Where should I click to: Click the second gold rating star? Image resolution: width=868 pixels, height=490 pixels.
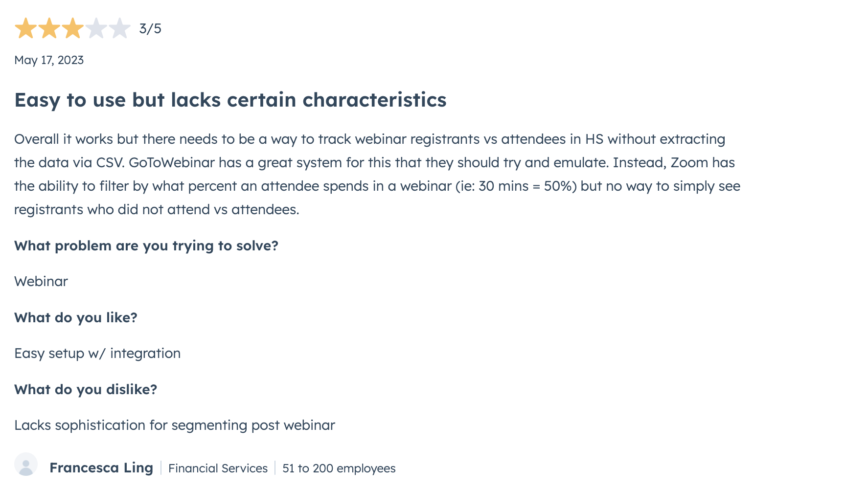pos(49,28)
